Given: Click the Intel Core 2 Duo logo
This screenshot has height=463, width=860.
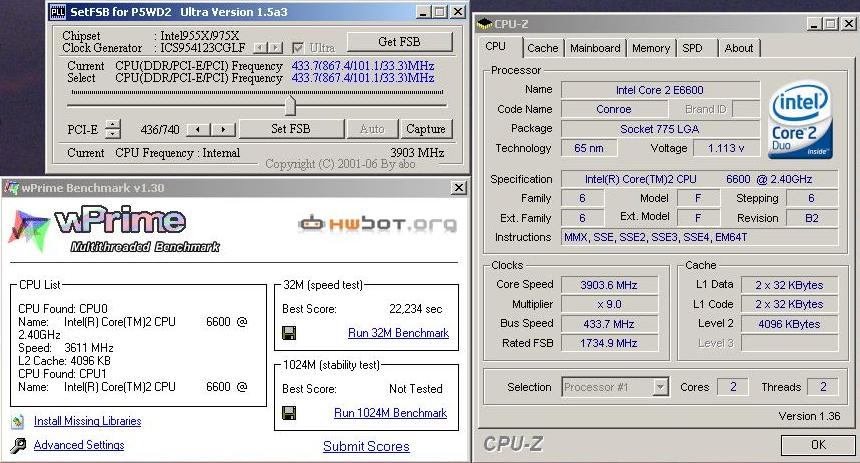Looking at the screenshot, I should pos(800,120).
